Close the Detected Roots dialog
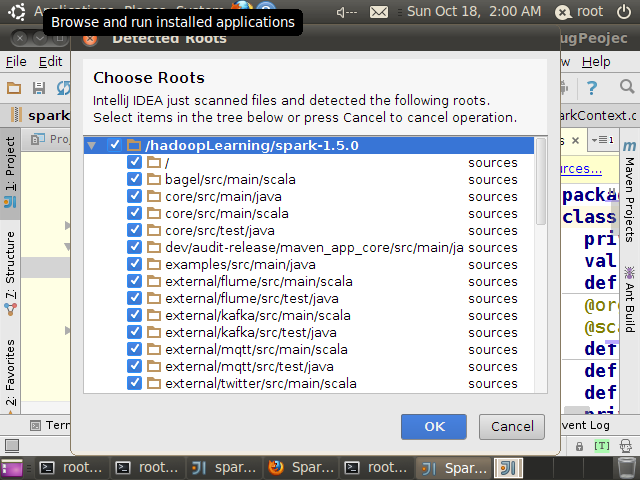This screenshot has height=480, width=640. [90, 39]
